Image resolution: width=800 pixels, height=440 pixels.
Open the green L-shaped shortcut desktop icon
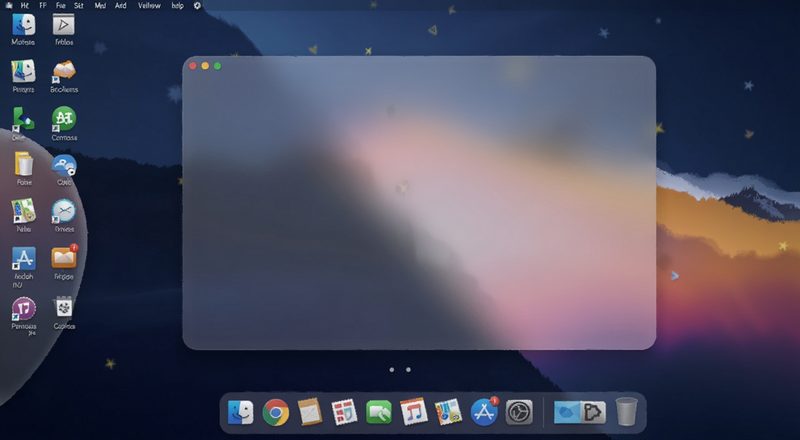[23, 119]
